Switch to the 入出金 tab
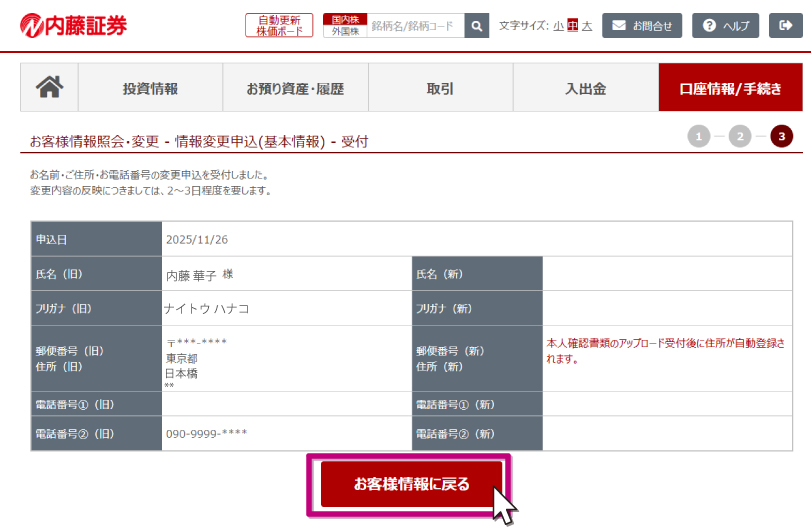This screenshot has width=811, height=530. tap(585, 88)
